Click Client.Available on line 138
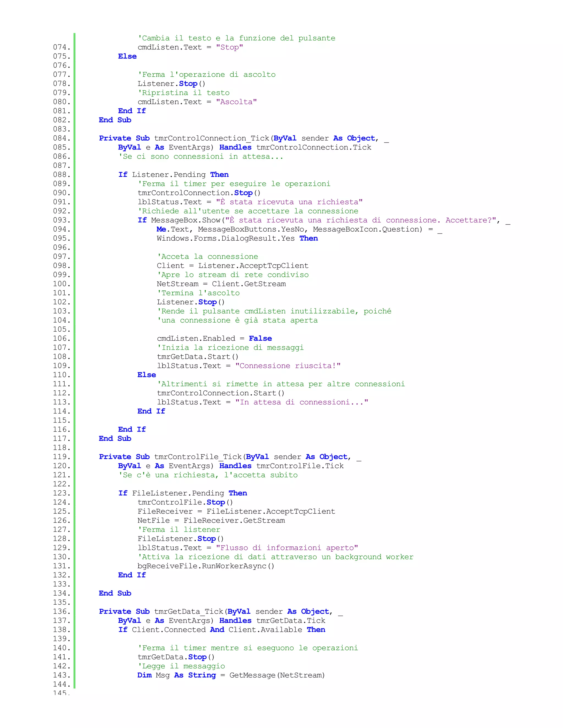Image resolution: width=563 pixels, height=728 pixels. [x=265, y=630]
